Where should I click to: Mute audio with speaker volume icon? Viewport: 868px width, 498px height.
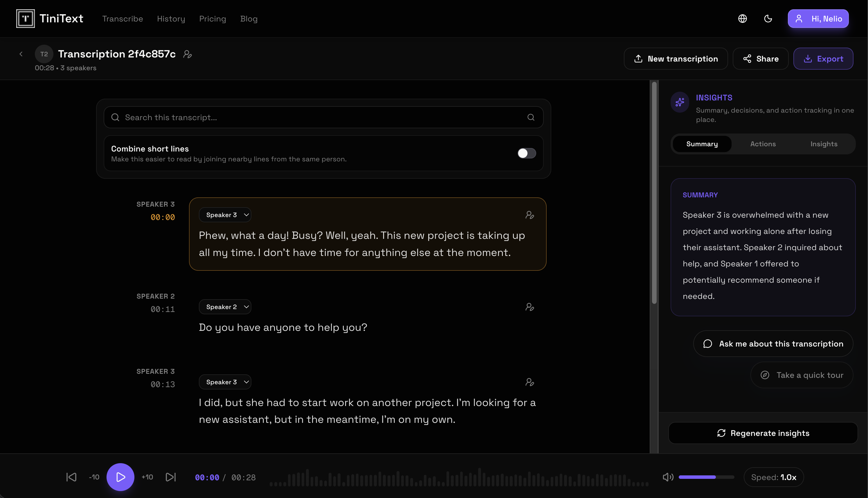667,477
